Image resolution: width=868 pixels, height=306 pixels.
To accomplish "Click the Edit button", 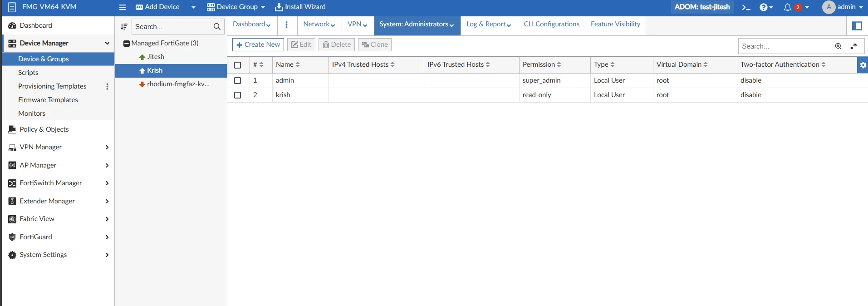I will [301, 44].
